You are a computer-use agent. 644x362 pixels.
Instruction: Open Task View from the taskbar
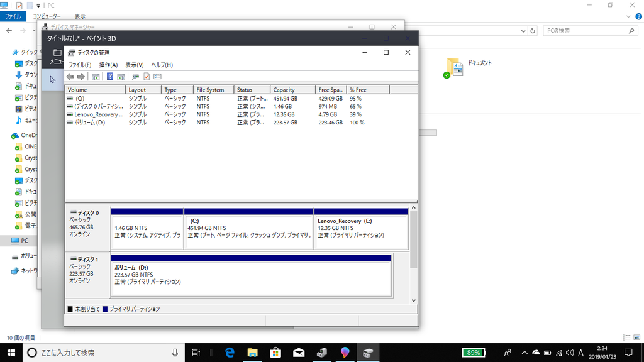(x=196, y=353)
